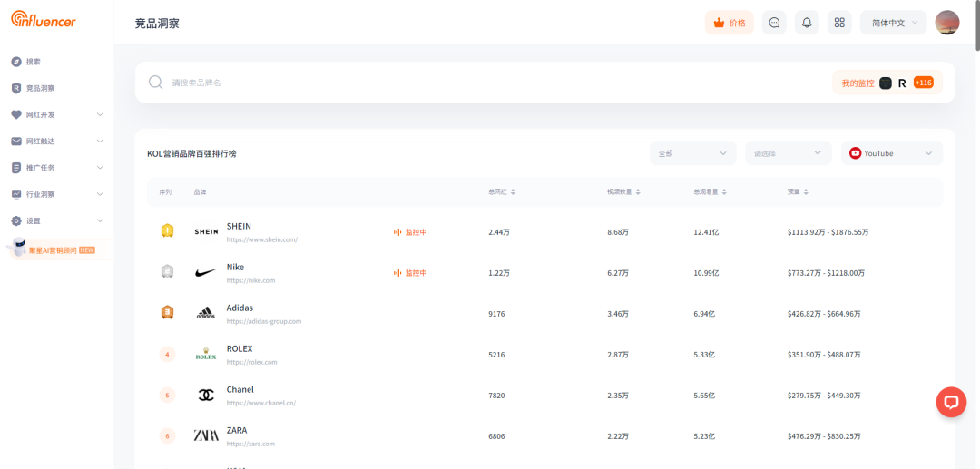The width and height of the screenshot is (980, 469).
Task: Select the ZARA brand name
Action: coord(237,430)
